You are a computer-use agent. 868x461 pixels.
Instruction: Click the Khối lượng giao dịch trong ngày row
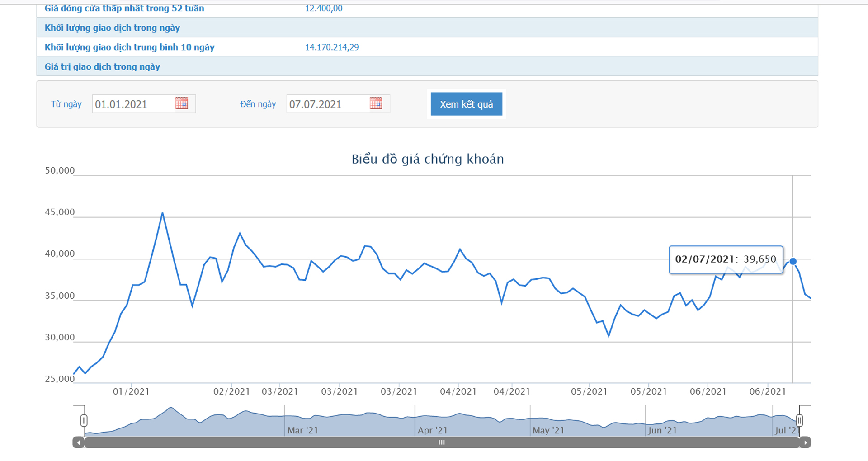[112, 28]
